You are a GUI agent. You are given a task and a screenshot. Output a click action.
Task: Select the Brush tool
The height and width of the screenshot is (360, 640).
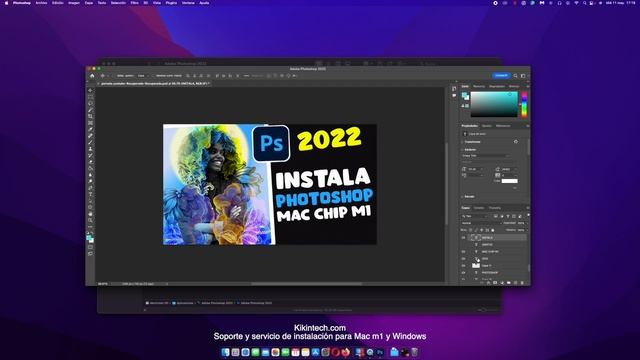90,142
